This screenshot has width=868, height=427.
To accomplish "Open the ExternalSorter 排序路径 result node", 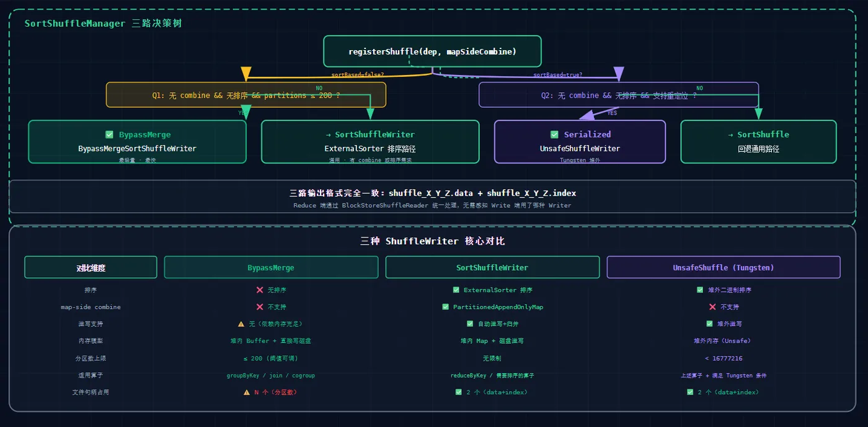I will [370, 141].
